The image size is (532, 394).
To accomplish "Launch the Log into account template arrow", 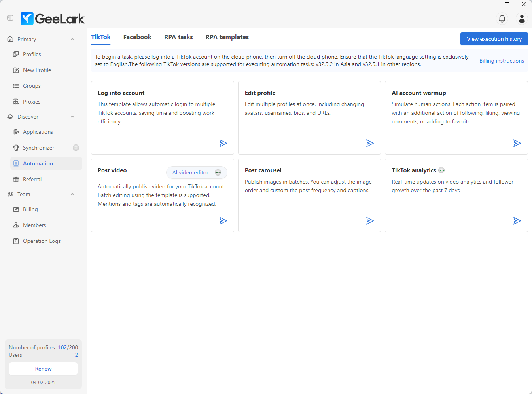I will [223, 143].
